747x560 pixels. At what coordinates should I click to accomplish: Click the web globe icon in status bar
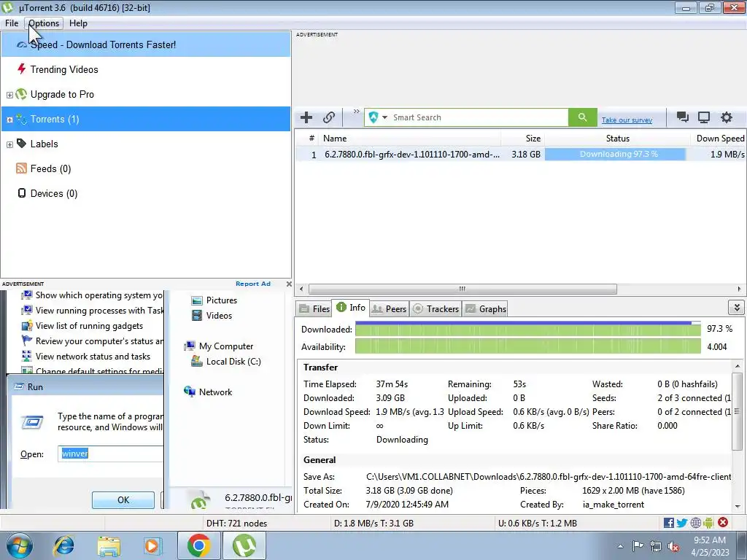pyautogui.click(x=695, y=523)
